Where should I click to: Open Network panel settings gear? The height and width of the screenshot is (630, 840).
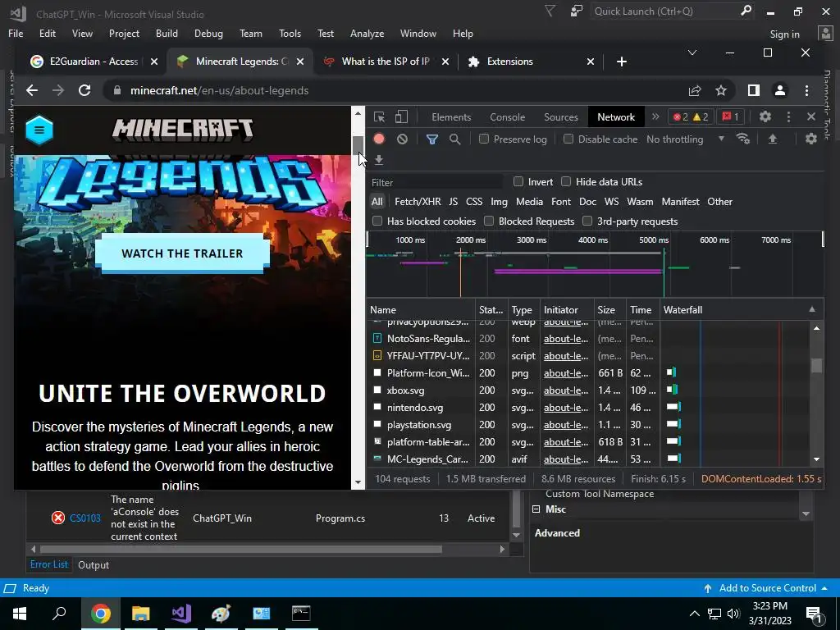point(811,139)
